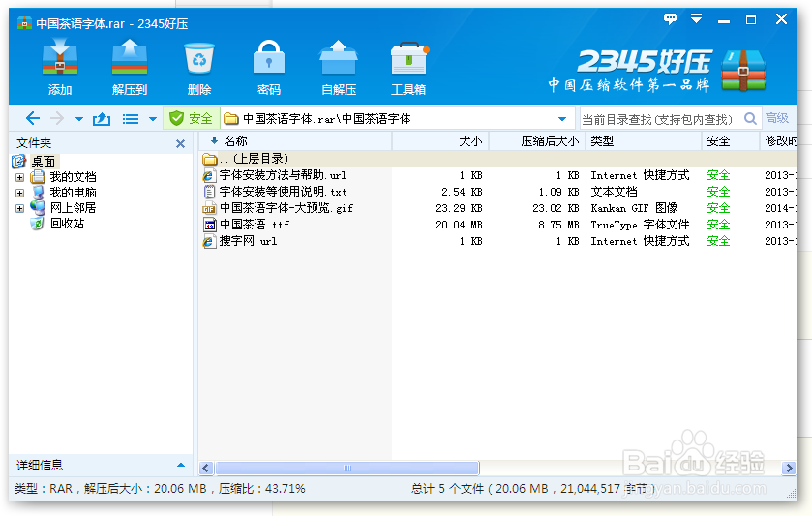Expand the 详细信息 details panel arrow

click(x=181, y=466)
